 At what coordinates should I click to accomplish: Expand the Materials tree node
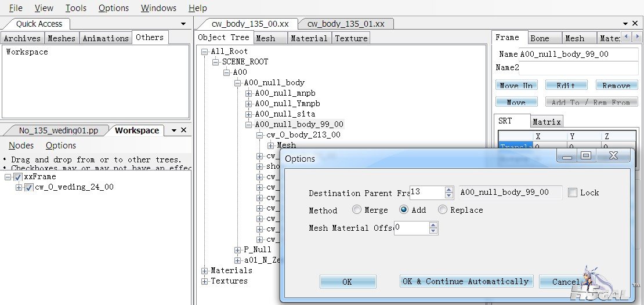coord(204,271)
